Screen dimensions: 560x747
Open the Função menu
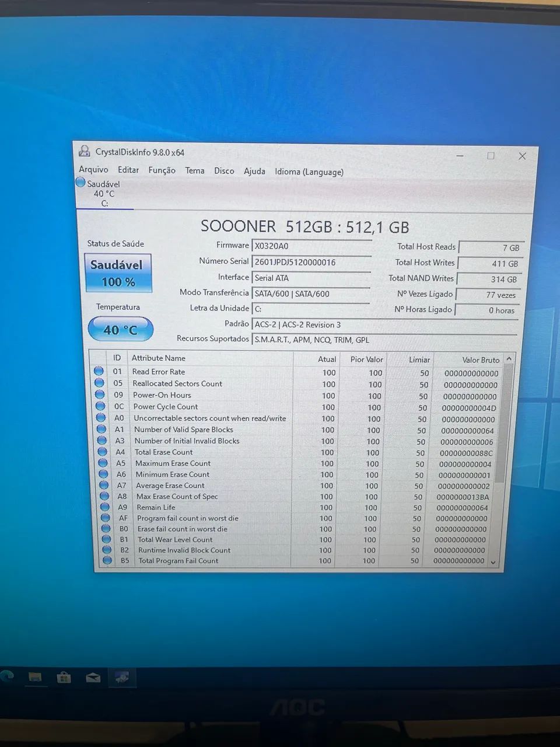162,170
